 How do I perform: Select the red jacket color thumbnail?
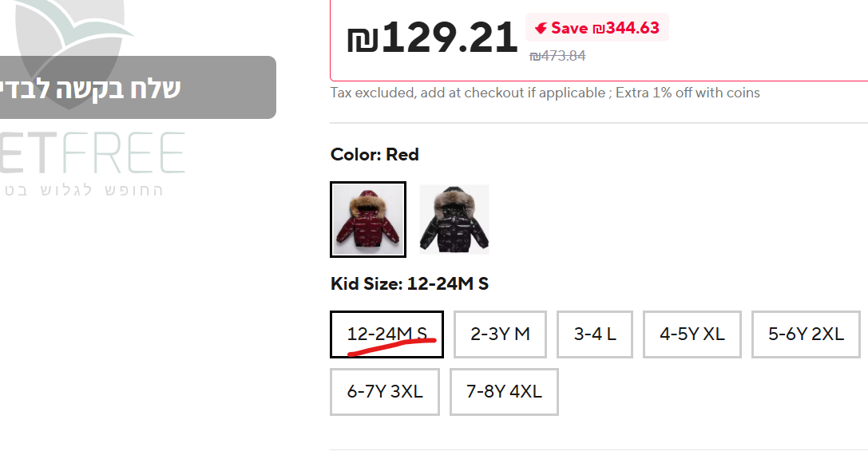tap(368, 220)
